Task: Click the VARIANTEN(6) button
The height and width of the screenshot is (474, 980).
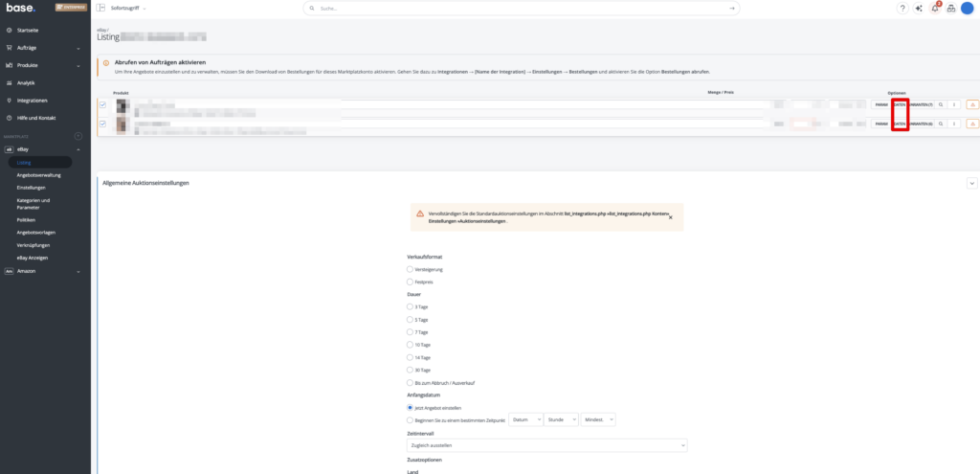Action: [x=921, y=124]
